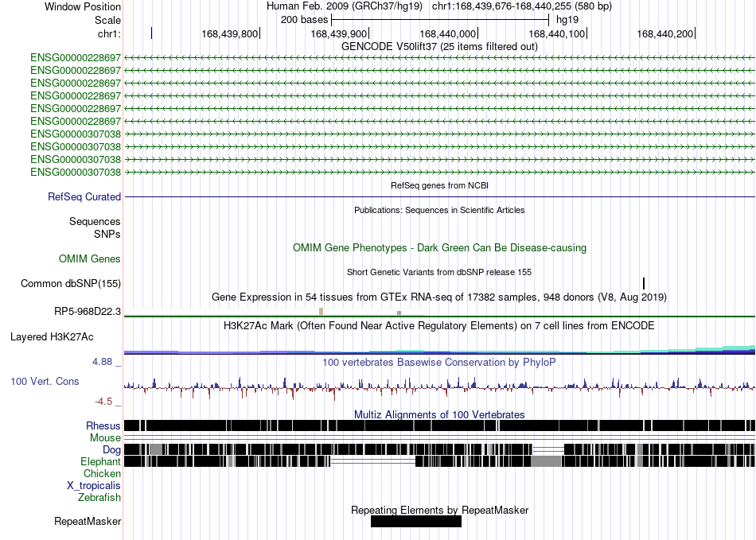
Task: Open Publications: Sequences in Scientific Articles title
Action: pyautogui.click(x=439, y=210)
